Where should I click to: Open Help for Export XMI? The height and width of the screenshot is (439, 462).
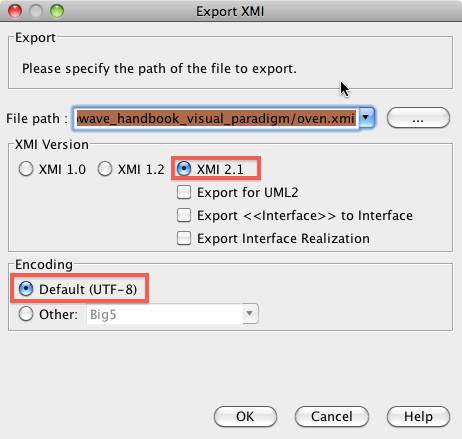(418, 416)
